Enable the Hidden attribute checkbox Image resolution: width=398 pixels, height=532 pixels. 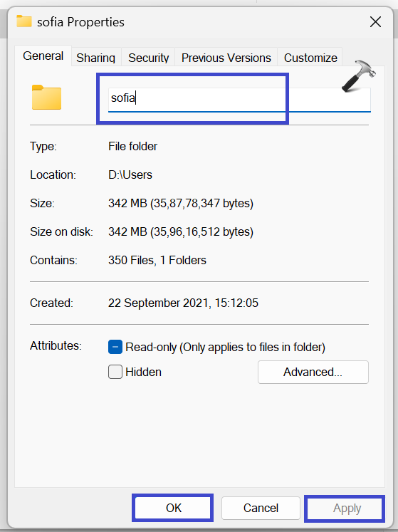[x=115, y=372]
